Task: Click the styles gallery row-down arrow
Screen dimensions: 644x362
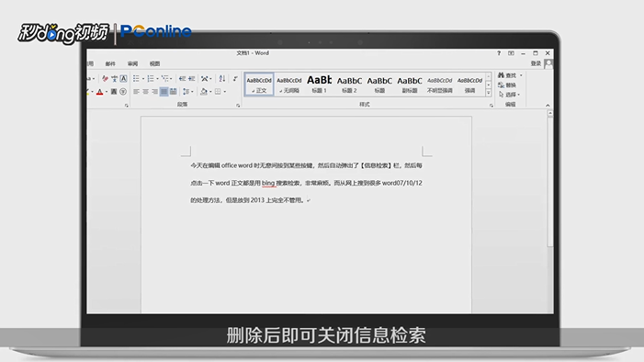Action: (489, 85)
